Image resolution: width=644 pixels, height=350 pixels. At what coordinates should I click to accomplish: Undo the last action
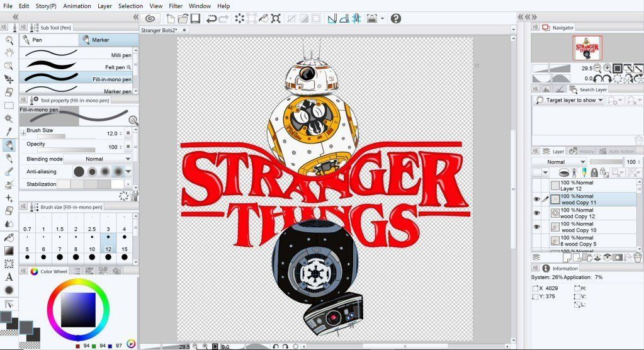tap(211, 18)
